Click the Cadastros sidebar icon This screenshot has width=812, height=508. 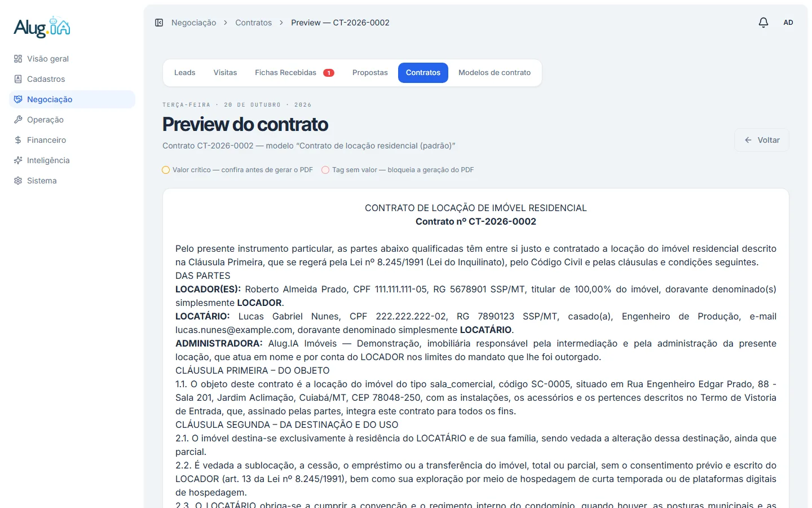[x=18, y=79]
